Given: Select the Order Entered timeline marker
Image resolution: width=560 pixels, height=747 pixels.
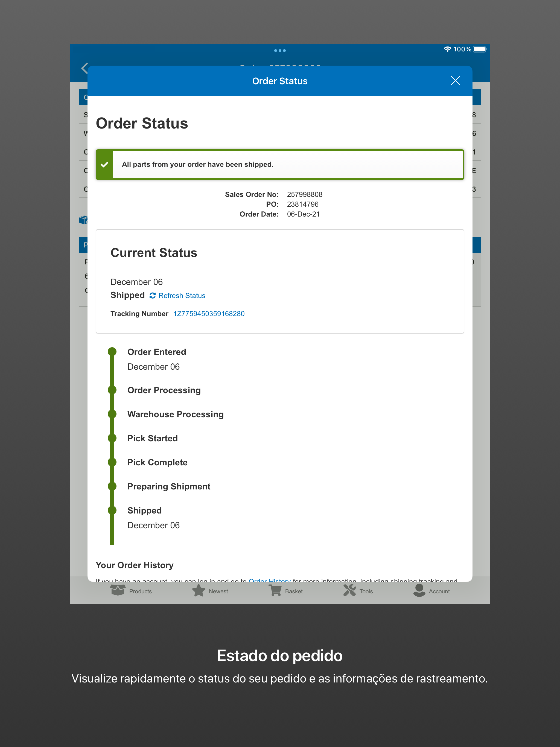Looking at the screenshot, I should (x=112, y=352).
